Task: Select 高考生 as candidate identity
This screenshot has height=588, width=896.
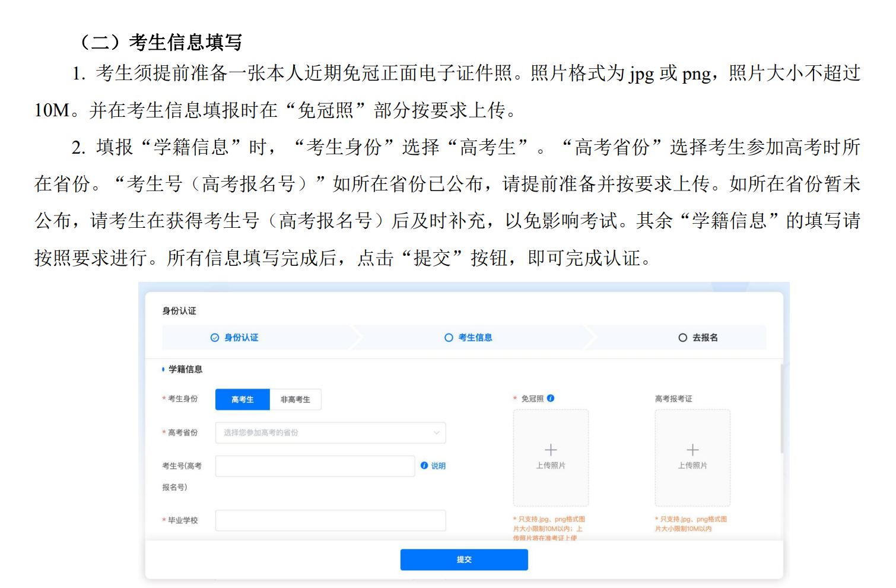Action: 242,399
